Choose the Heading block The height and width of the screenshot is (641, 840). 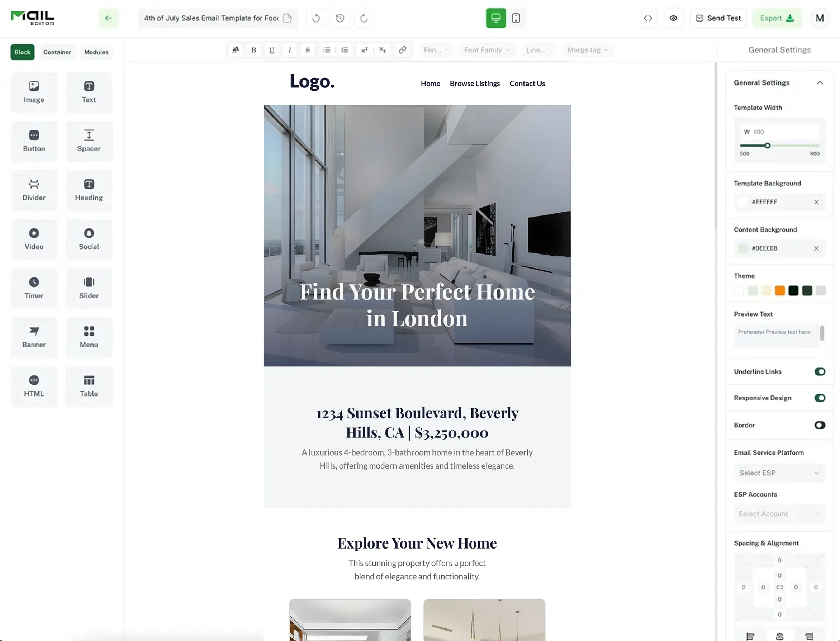click(x=89, y=190)
